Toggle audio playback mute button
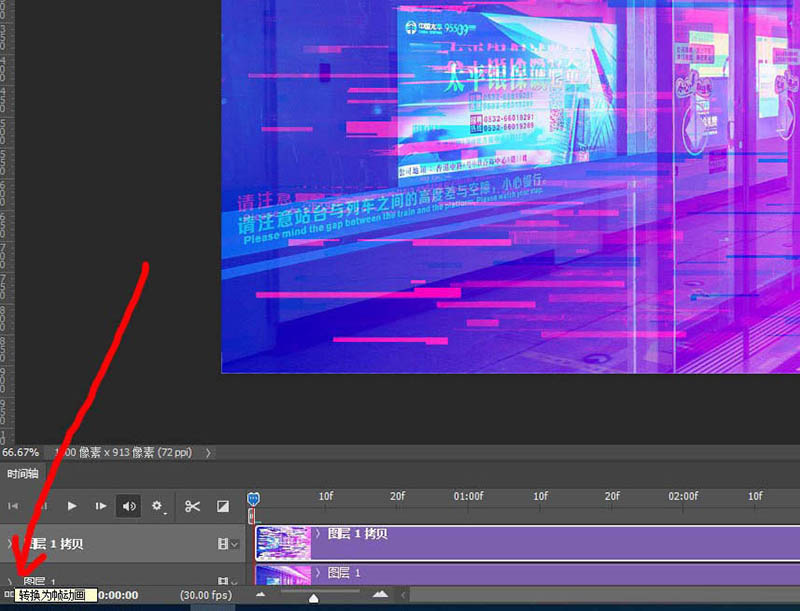 click(129, 506)
